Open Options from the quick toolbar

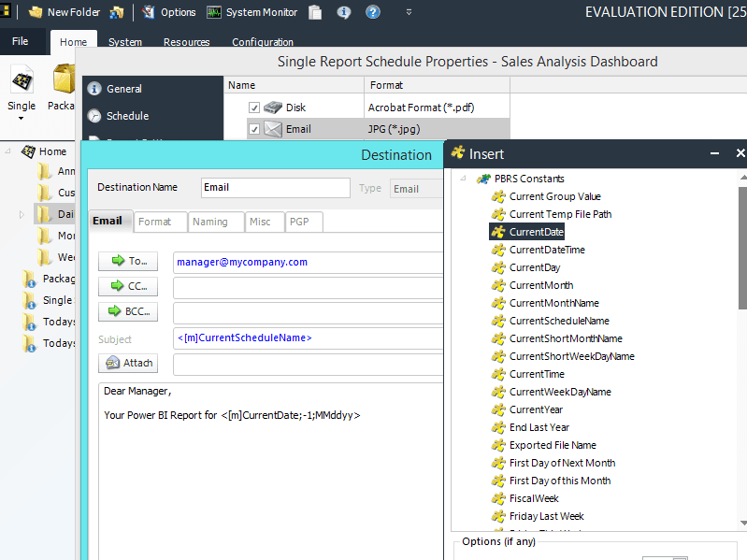[x=169, y=12]
